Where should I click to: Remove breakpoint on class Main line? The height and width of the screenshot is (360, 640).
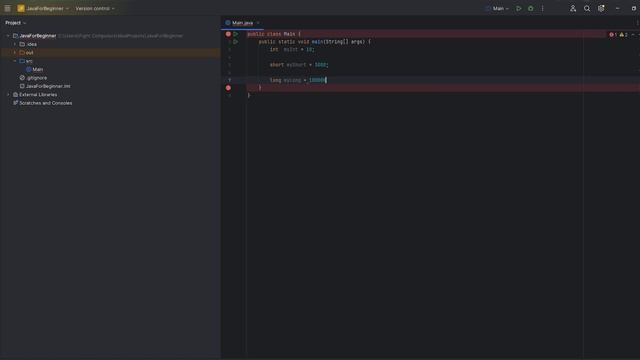pos(228,34)
